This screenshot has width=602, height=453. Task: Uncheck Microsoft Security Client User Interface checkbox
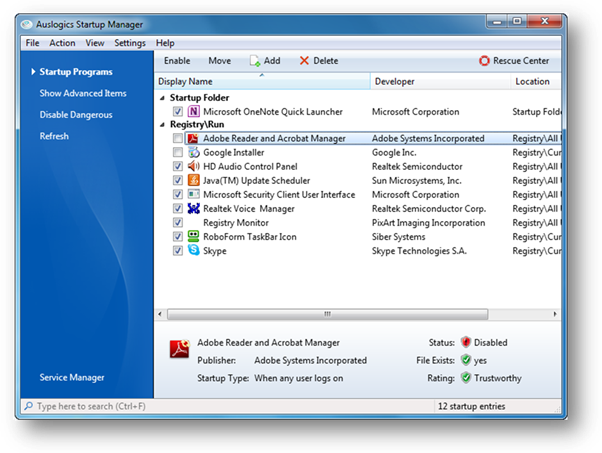coord(177,194)
